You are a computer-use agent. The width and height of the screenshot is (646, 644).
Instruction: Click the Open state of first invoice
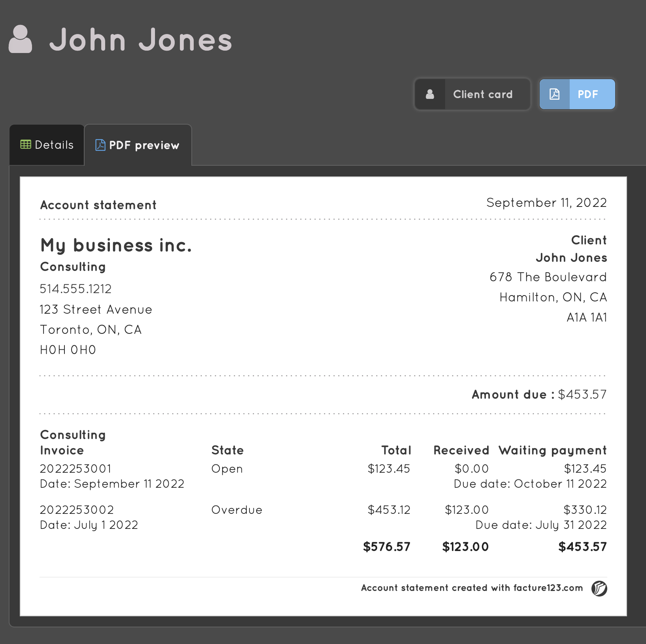coord(227,469)
